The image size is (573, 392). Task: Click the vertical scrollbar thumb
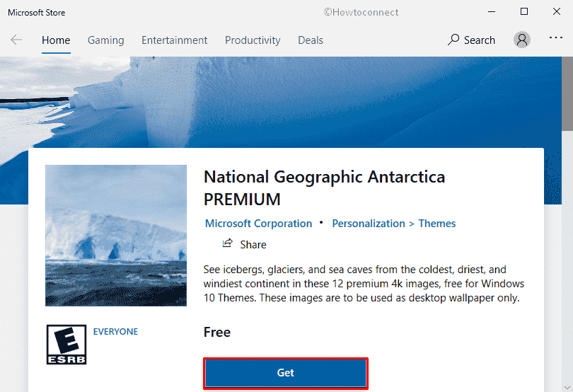pos(567,93)
